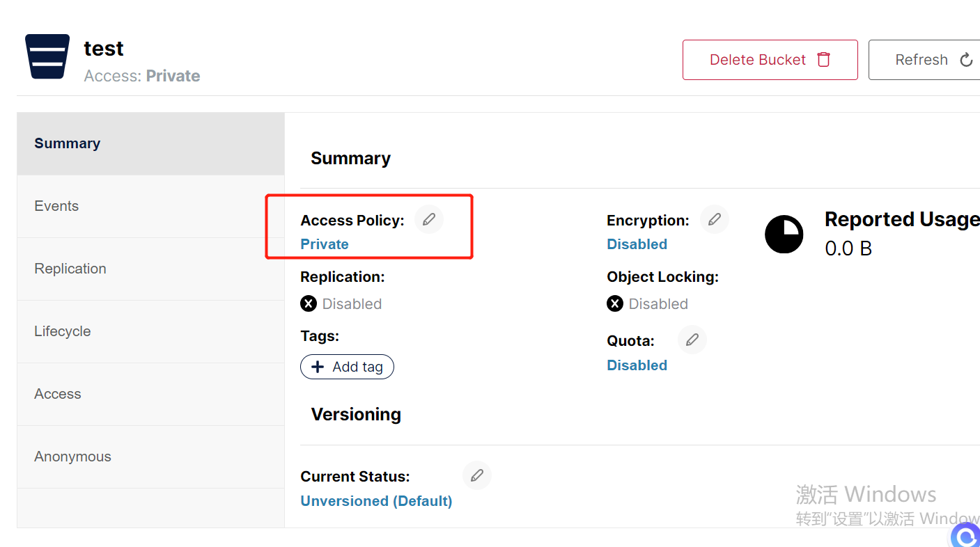Click the Private access policy link

pyautogui.click(x=325, y=244)
